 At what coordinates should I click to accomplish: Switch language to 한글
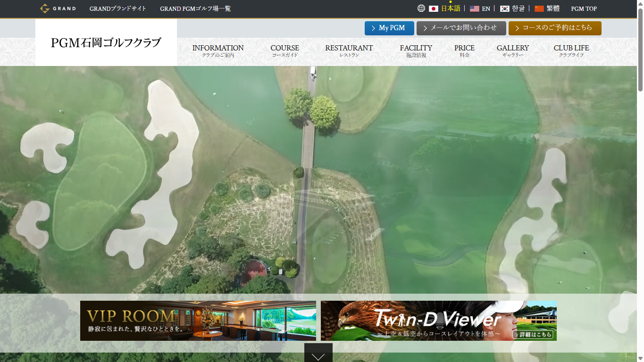coord(519,8)
